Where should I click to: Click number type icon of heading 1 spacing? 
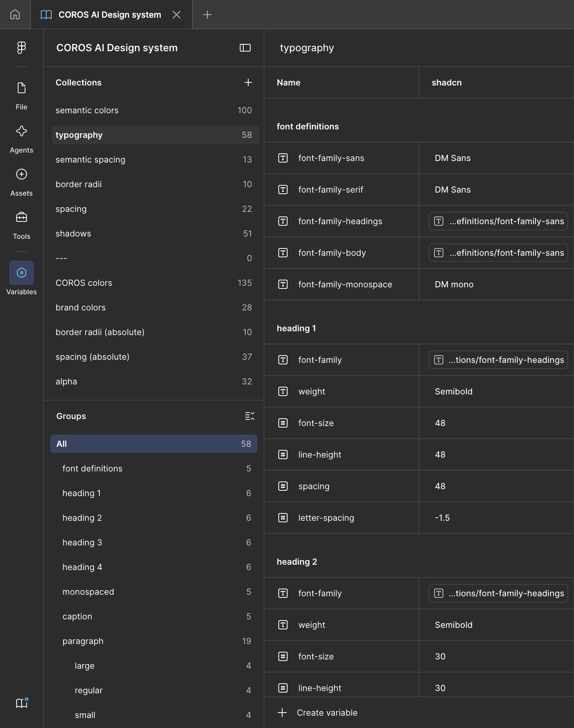point(283,486)
